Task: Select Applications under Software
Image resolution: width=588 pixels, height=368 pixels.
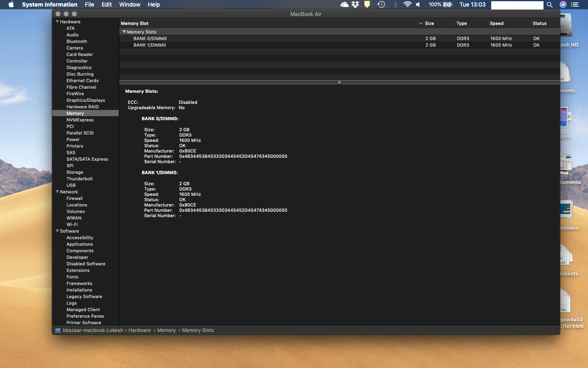Action: pyautogui.click(x=80, y=244)
